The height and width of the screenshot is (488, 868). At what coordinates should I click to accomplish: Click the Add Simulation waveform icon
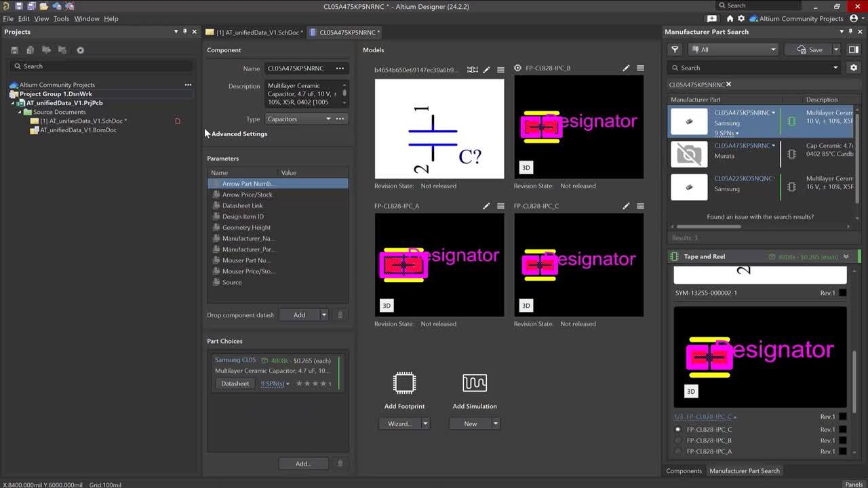click(x=475, y=383)
